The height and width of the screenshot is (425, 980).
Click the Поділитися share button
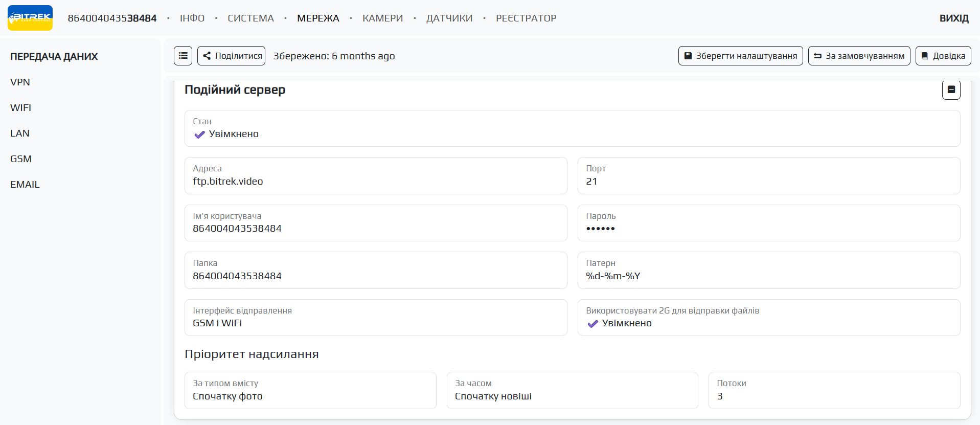[x=232, y=56]
